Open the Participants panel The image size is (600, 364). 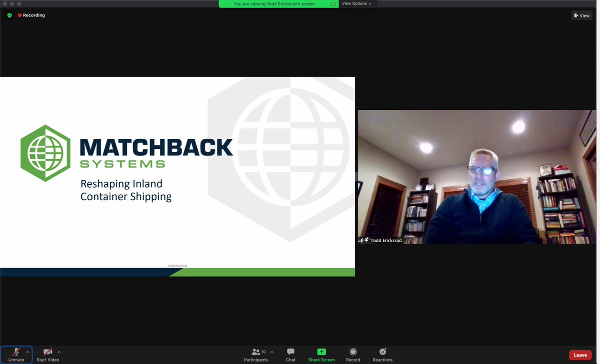pyautogui.click(x=255, y=355)
